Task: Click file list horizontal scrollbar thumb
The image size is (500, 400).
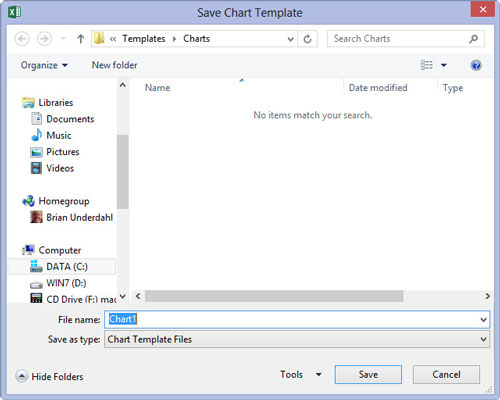Action: 274,296
